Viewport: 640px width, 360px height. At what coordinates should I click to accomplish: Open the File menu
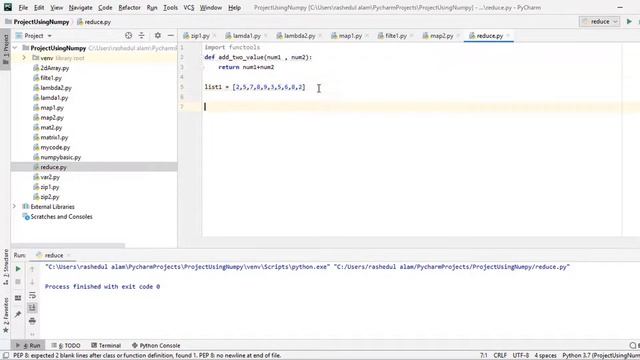tap(23, 8)
